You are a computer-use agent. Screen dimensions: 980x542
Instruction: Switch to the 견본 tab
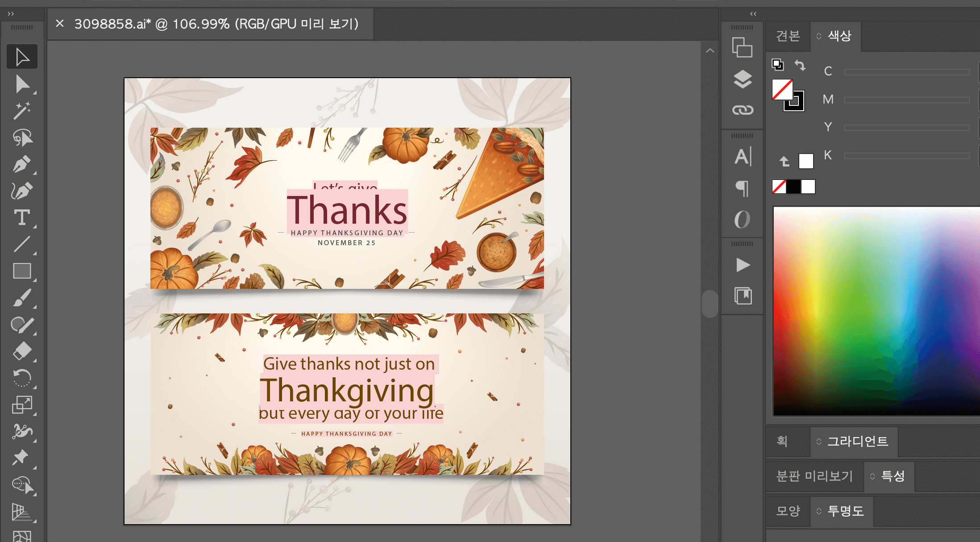click(788, 36)
